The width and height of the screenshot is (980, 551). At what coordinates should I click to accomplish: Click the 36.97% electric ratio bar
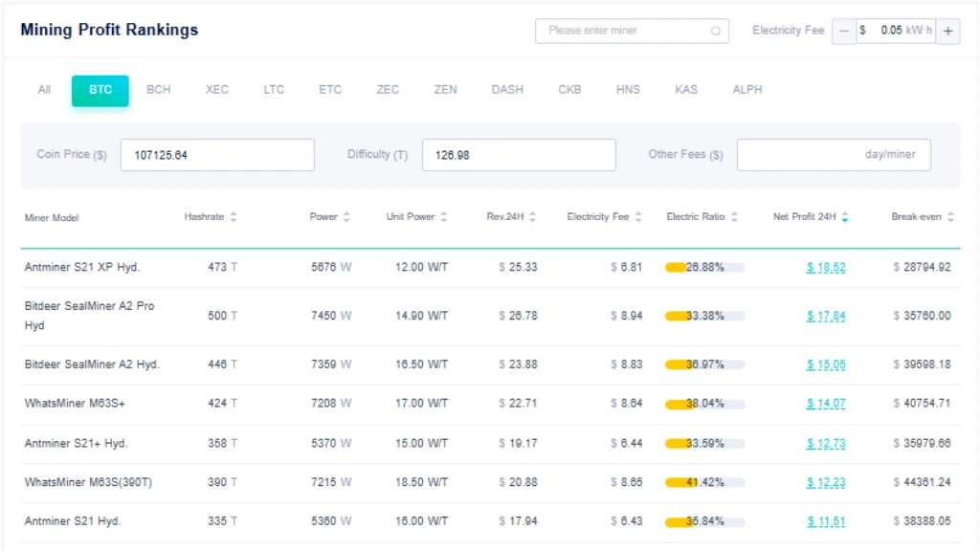(x=704, y=364)
